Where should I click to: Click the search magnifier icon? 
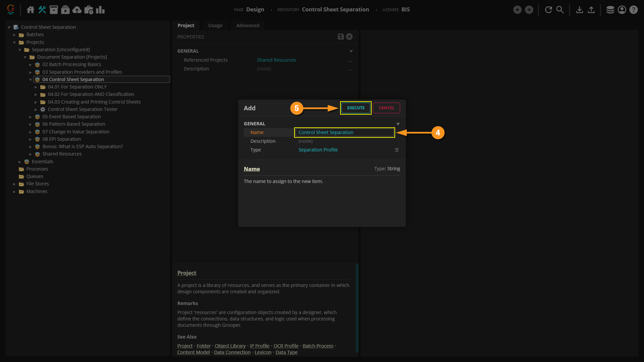560,10
